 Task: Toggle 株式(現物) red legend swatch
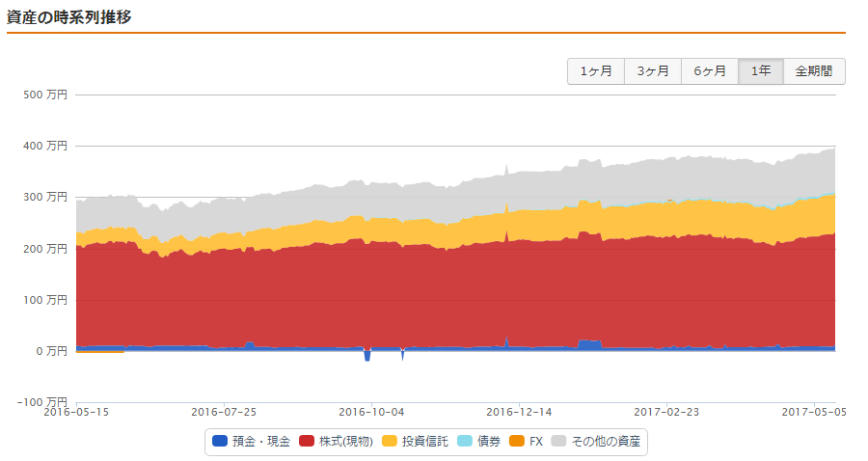tap(307, 441)
